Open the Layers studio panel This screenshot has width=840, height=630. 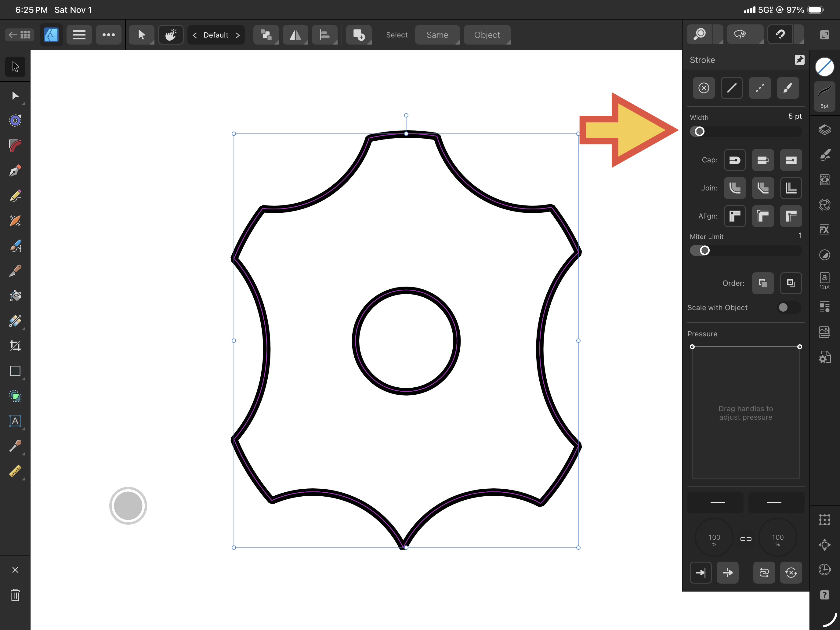coord(824,130)
